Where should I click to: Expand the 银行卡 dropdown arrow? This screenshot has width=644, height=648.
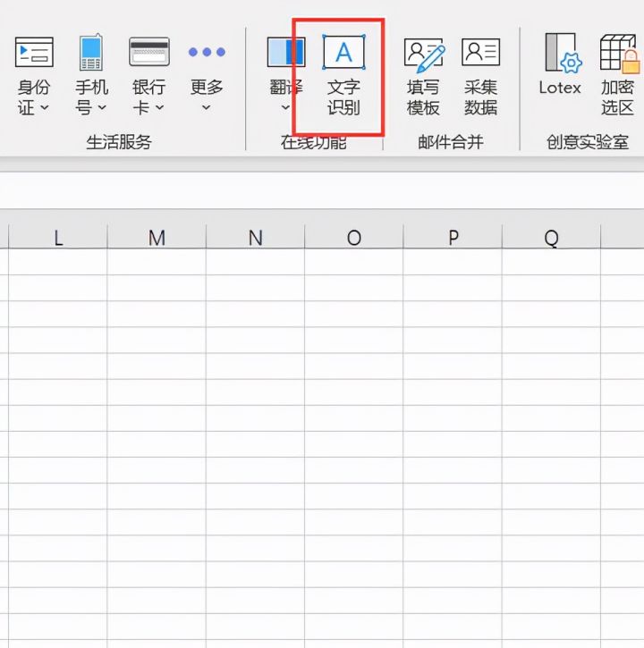[x=159, y=108]
